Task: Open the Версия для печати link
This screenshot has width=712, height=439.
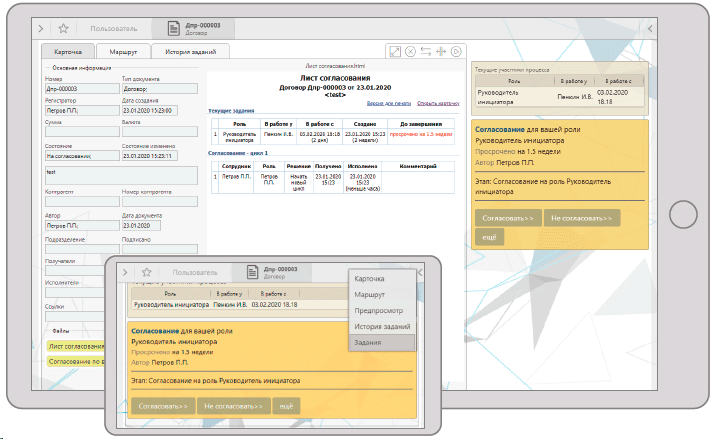Action: point(389,103)
